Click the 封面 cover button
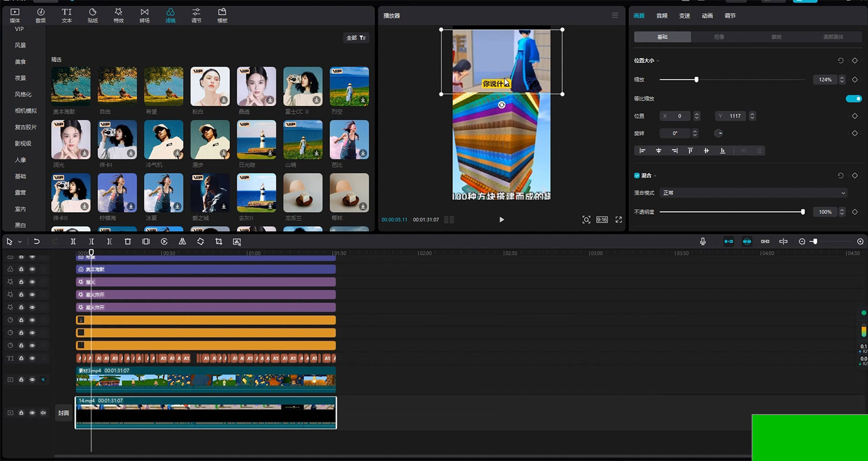The height and width of the screenshot is (461, 868). [63, 413]
